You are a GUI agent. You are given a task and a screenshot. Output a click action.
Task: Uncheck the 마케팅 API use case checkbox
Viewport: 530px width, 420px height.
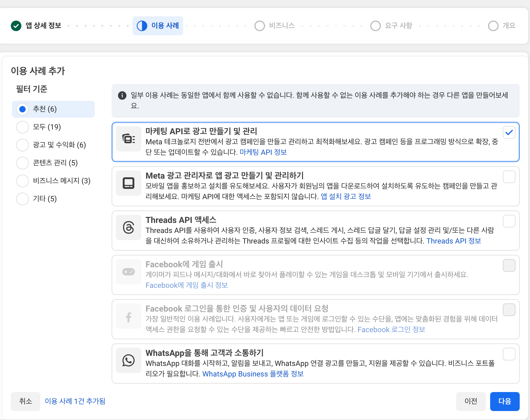click(509, 132)
